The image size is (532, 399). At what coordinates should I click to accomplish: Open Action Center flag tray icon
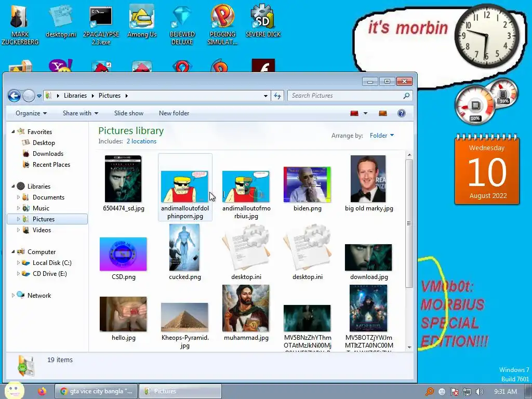(x=454, y=392)
